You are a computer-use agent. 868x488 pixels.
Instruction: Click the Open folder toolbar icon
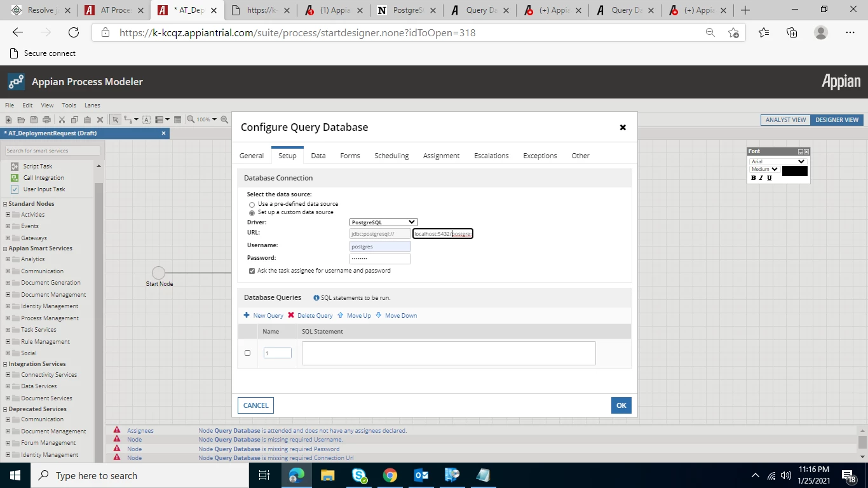click(x=21, y=119)
